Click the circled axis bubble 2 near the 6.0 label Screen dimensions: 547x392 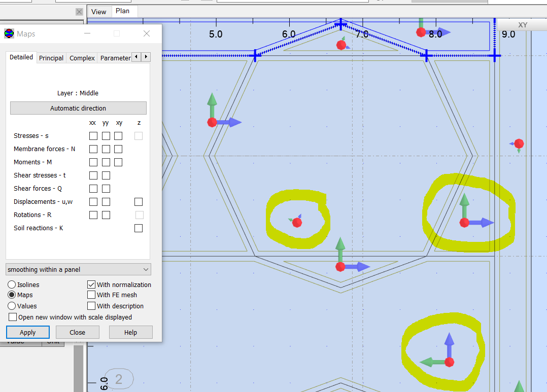pos(120,378)
